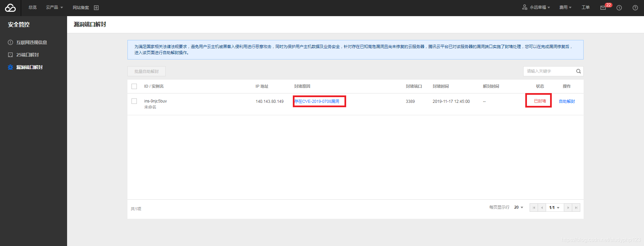Go to next page arrow icon
The width and height of the screenshot is (644, 246).
(568, 208)
